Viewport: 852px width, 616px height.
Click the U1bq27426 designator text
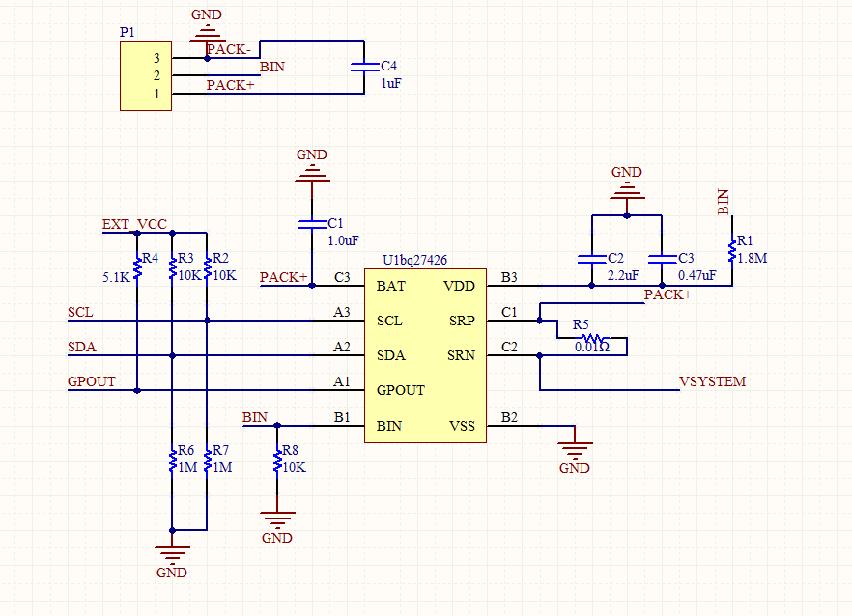(x=414, y=260)
